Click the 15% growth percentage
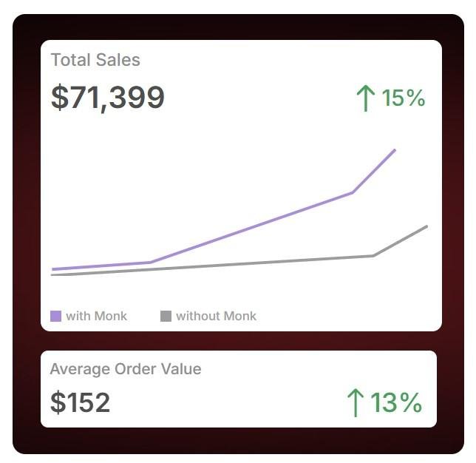 click(404, 98)
